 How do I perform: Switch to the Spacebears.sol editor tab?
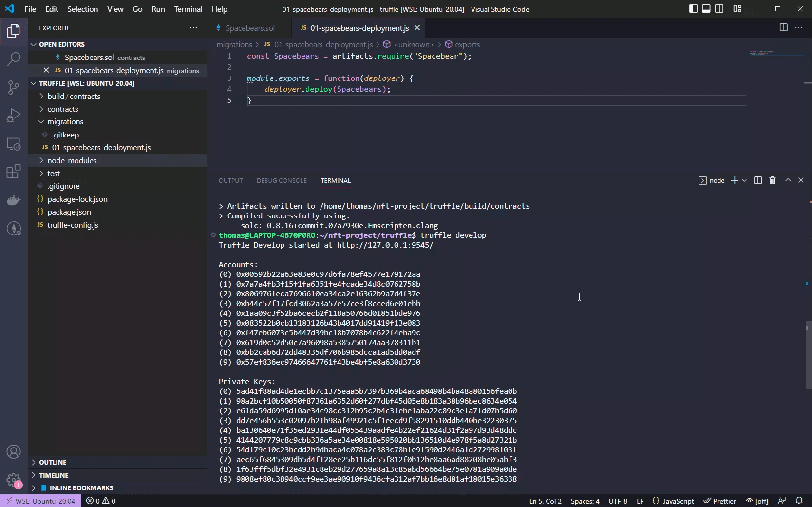(249, 28)
